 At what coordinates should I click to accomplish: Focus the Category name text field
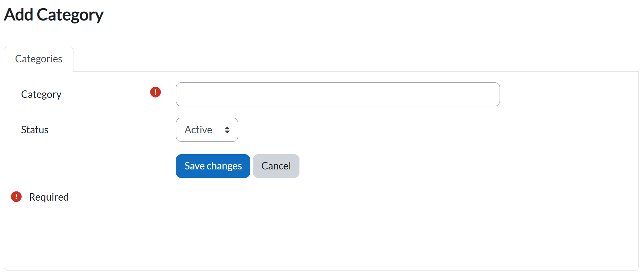coord(338,94)
